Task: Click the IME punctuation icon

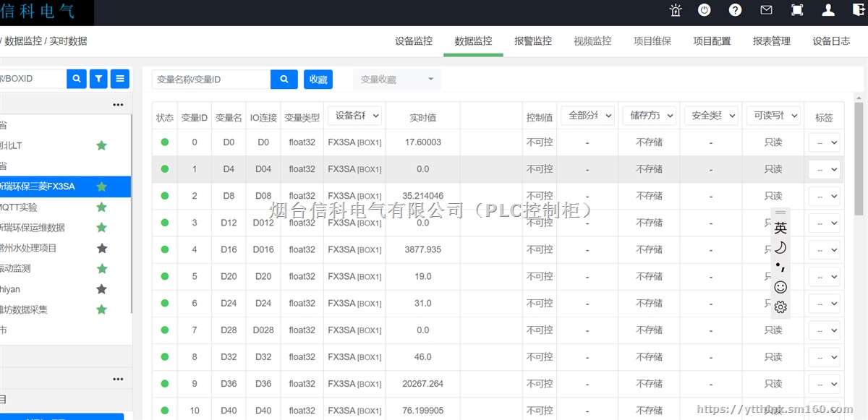Action: [780, 267]
